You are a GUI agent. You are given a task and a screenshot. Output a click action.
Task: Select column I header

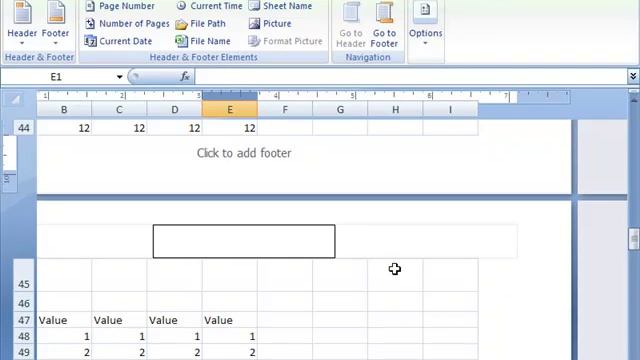tap(450, 109)
